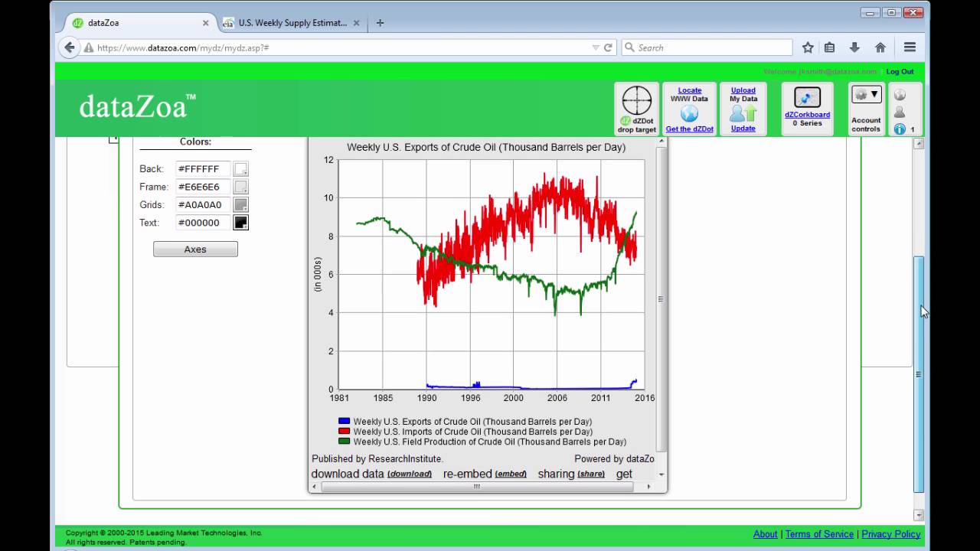Click the site identity warning icon
980x551 pixels.
click(89, 47)
